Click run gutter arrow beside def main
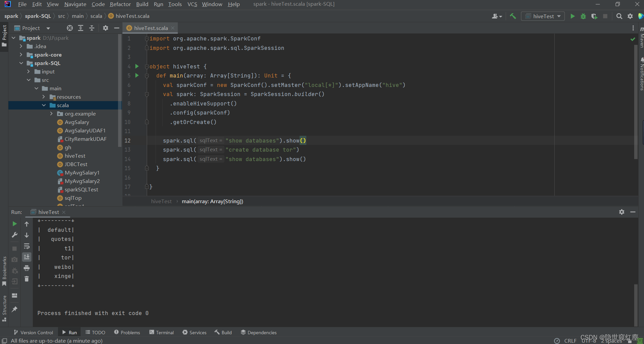Viewport: 644px width, 344px height. tap(137, 75)
